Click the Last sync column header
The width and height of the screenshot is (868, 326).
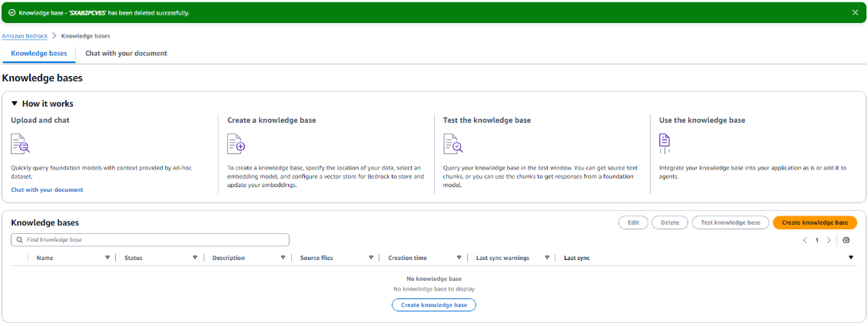tap(577, 258)
